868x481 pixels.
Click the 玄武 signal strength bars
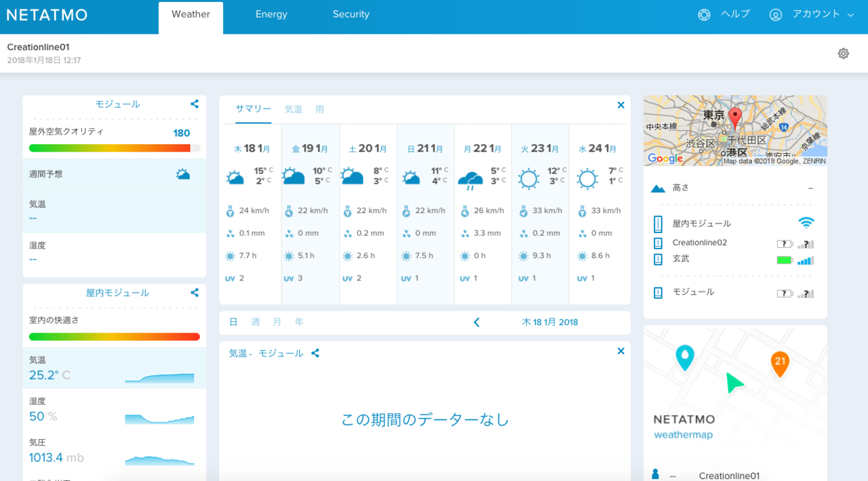tap(806, 260)
